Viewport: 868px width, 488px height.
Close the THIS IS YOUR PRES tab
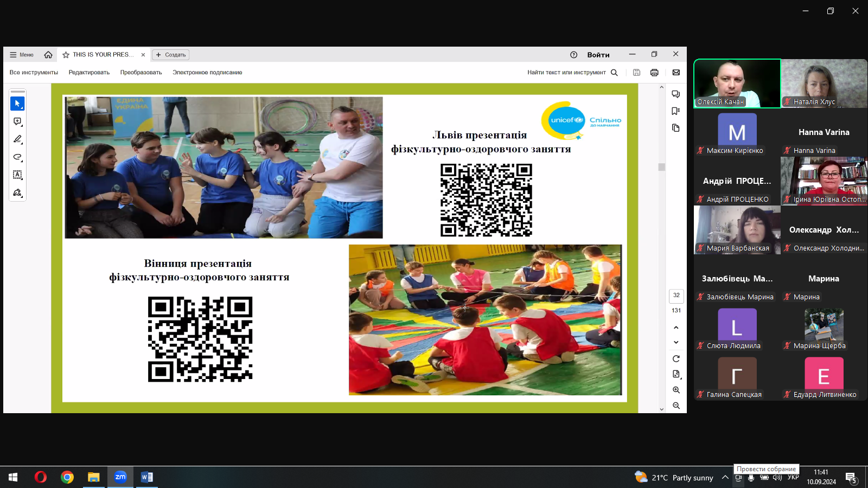[143, 55]
